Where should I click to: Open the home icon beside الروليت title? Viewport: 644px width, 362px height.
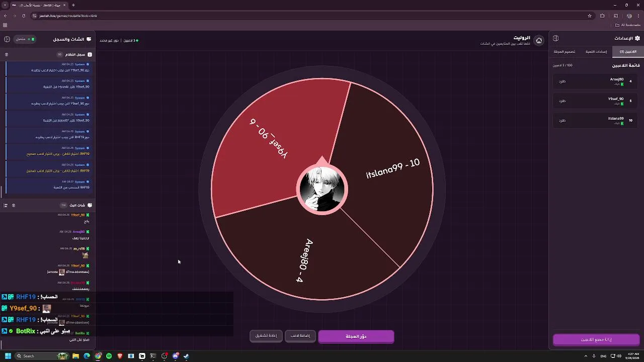539,41
